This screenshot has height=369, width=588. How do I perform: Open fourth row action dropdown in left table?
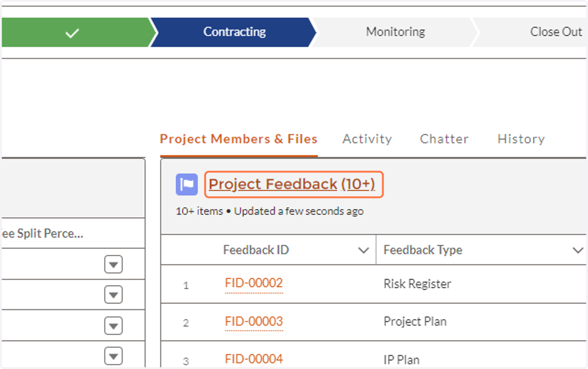pos(113,356)
